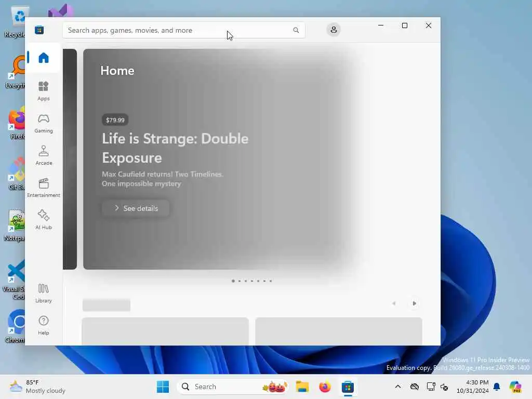The image size is (532, 399).
Task: Click Microsoft Store taskbar icon
Action: pos(348,387)
